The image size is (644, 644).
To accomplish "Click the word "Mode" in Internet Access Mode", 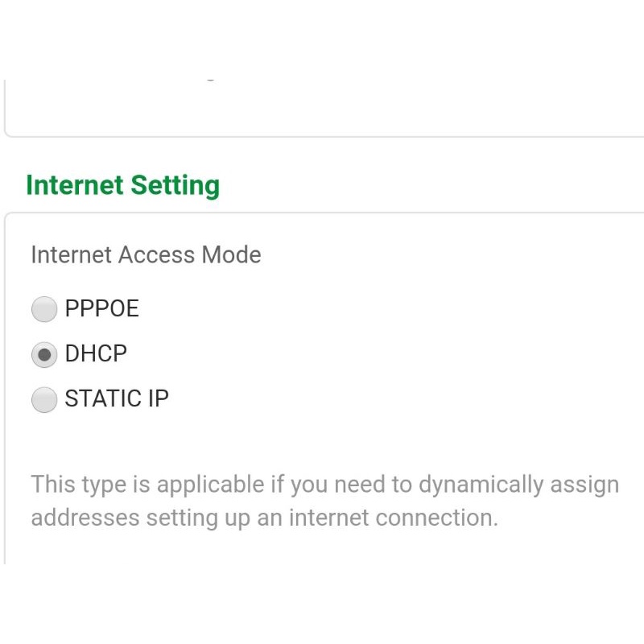I will [x=231, y=255].
